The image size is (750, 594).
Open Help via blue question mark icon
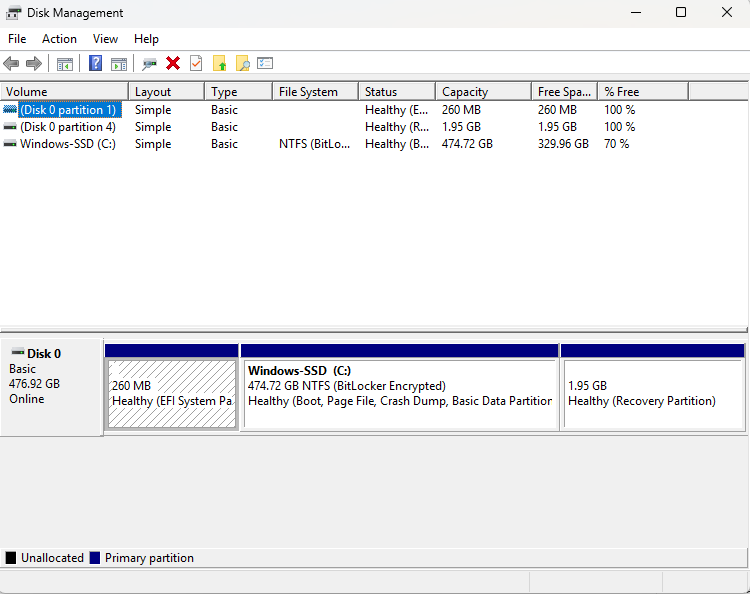click(x=96, y=63)
